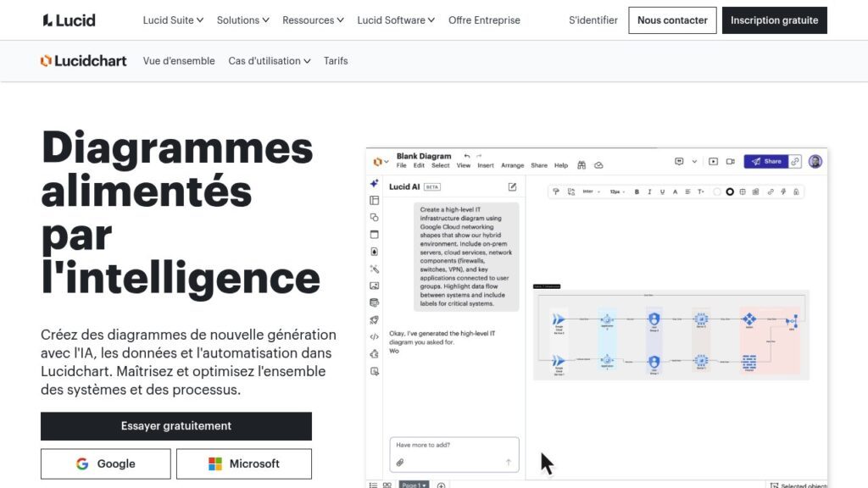Viewport: 868px width, 488px height.
Task: Click the Essayer gratuitement button
Action: (176, 426)
